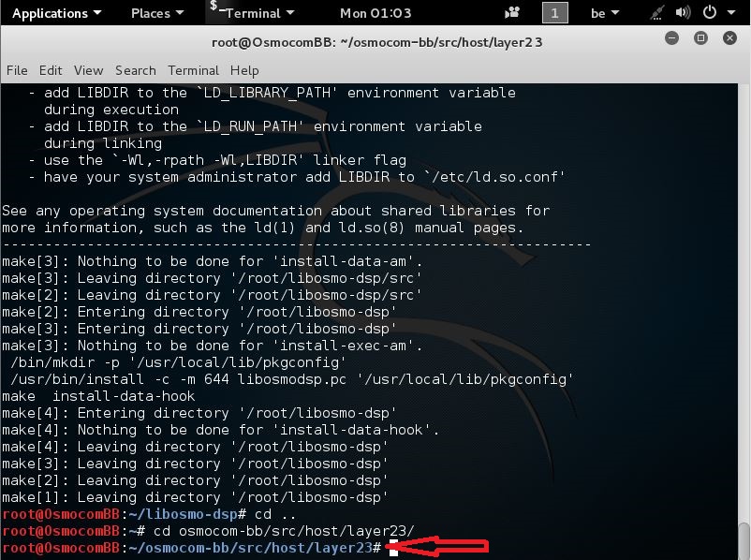Click the 'LD_RUN_PATH' line
Image resolution: width=751 pixels, height=560 pixels.
pyautogui.click(x=255, y=126)
